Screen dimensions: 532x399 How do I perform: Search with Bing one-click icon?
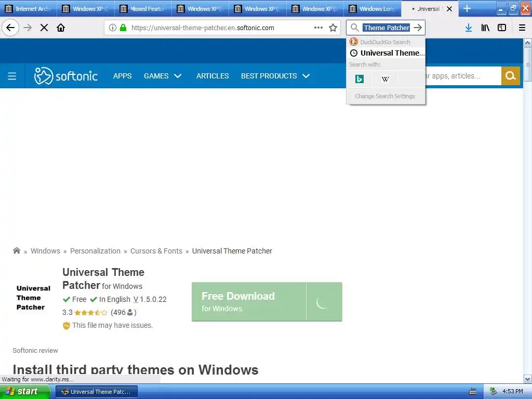[x=360, y=79]
